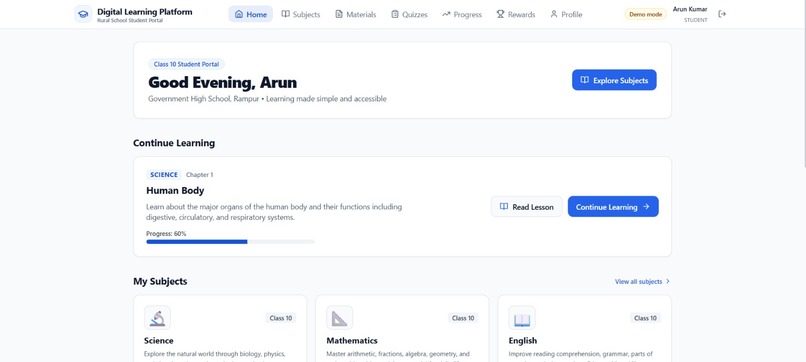Click the Arun Kumar user name

(x=690, y=9)
